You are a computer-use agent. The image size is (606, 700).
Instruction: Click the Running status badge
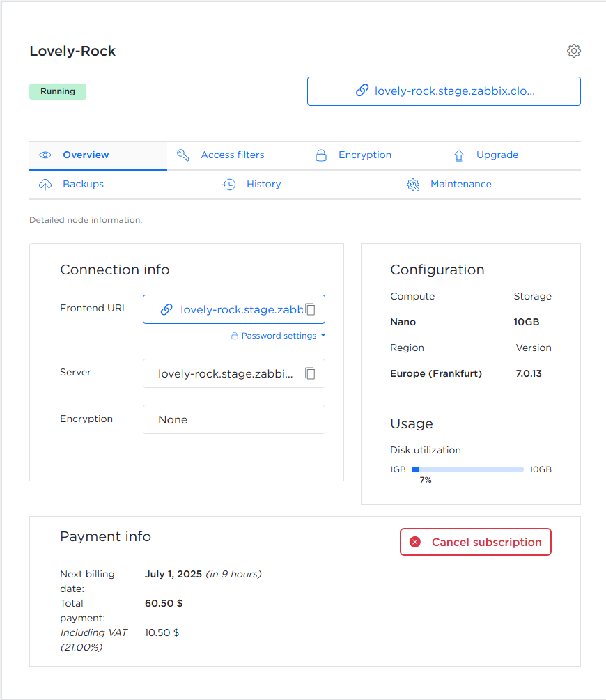(58, 91)
